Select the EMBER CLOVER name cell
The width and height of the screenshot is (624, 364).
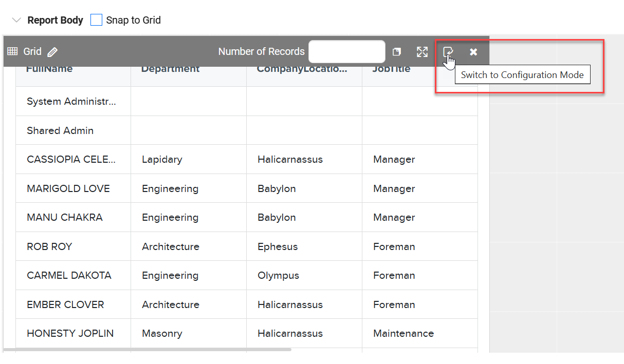click(73, 304)
